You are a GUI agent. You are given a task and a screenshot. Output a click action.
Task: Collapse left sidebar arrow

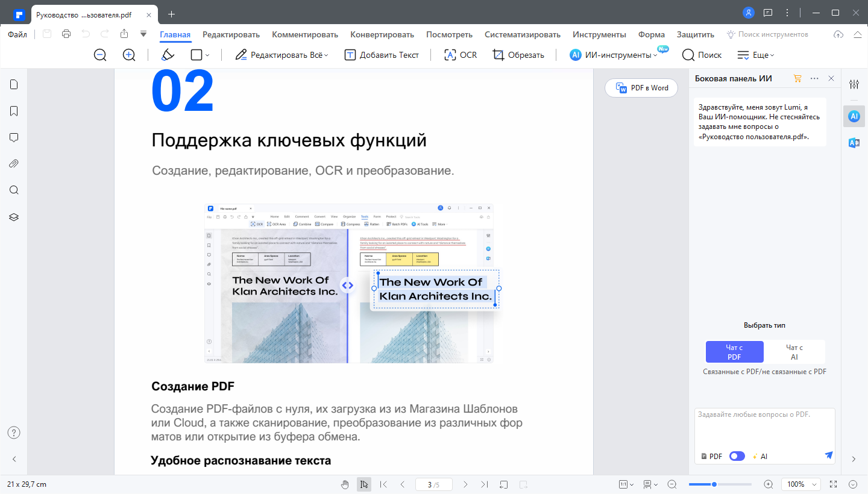pyautogui.click(x=14, y=459)
